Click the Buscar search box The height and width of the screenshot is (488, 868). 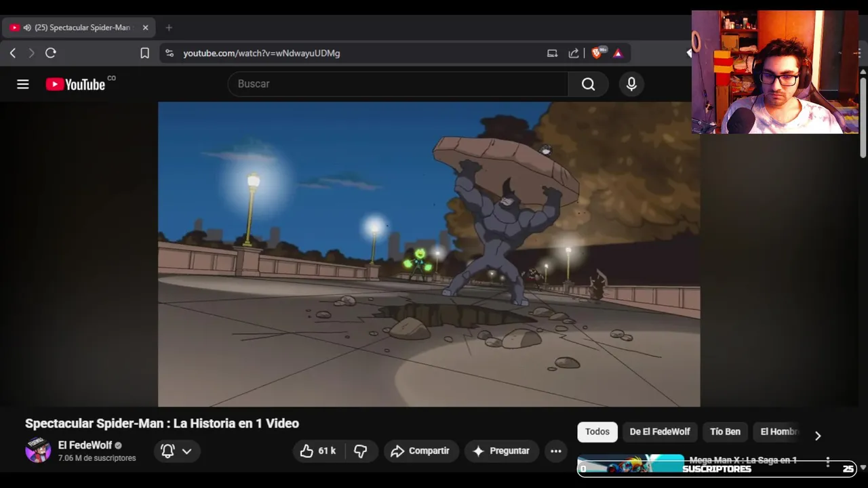pos(399,84)
